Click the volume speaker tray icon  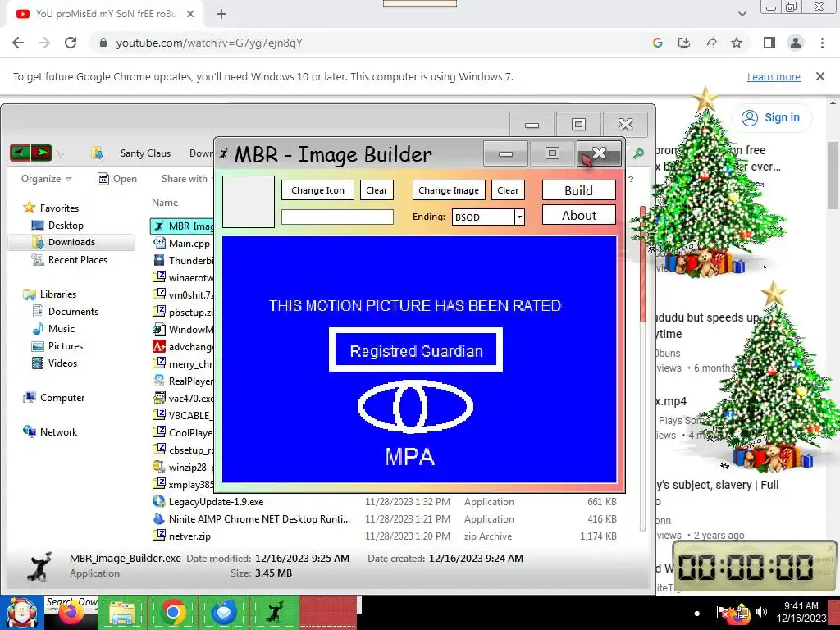pyautogui.click(x=761, y=612)
